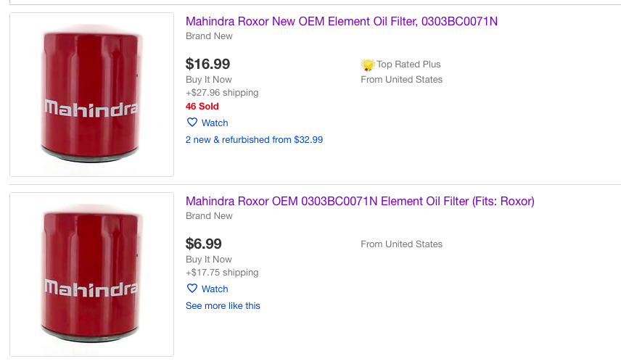Click the 'Top Rated Plus' label text
The width and height of the screenshot is (621, 364).
408,65
